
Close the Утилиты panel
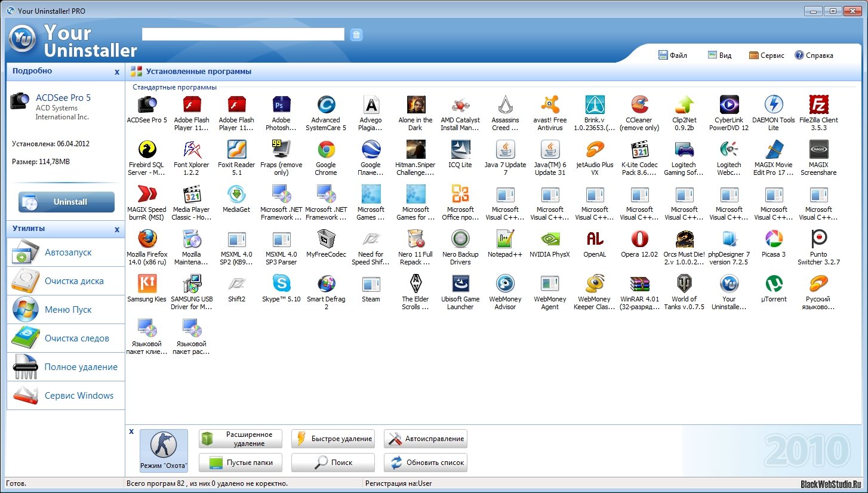pos(117,229)
